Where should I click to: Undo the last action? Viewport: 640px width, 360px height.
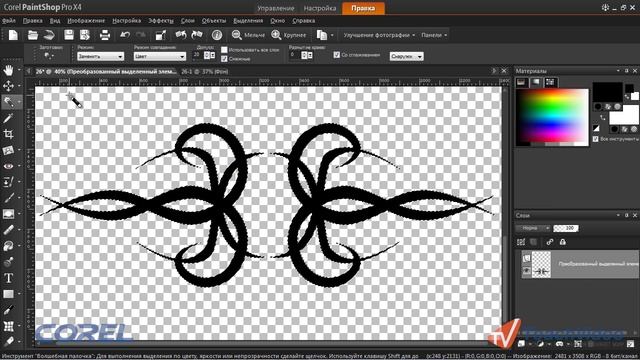[x=125, y=35]
